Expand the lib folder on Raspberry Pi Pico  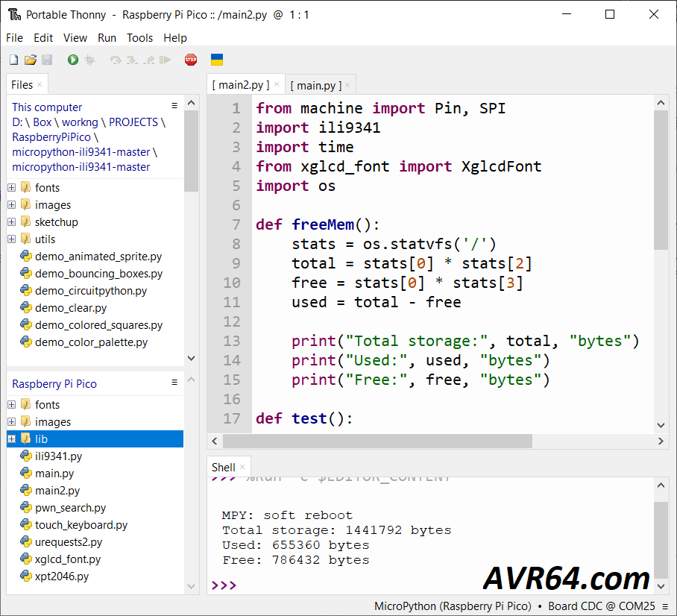[12, 439]
